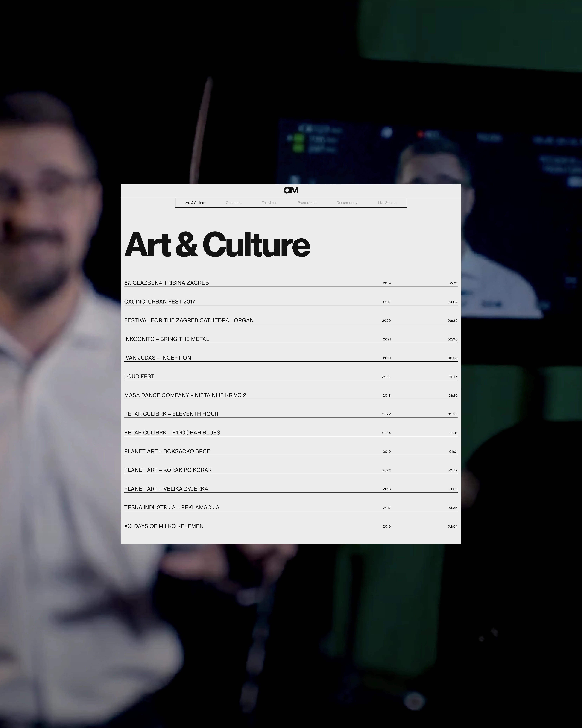The image size is (582, 728).
Task: Click duration 06:39 of Cathedral Organ row
Action: 452,321
